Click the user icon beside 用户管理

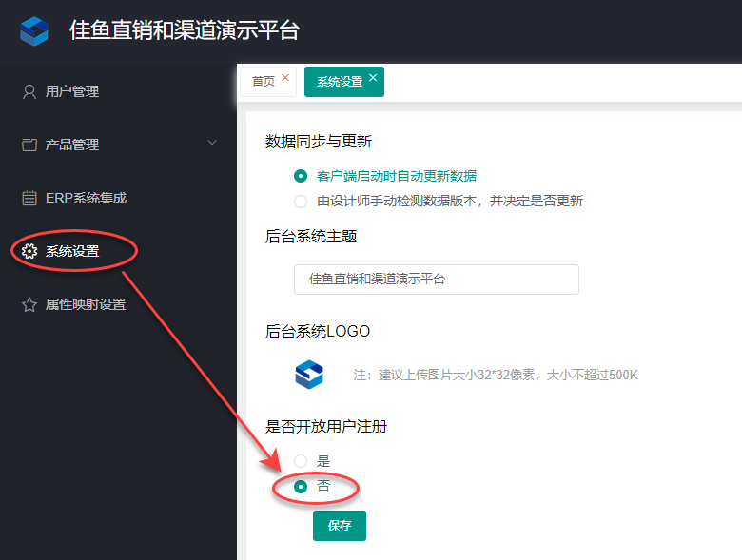pos(29,92)
